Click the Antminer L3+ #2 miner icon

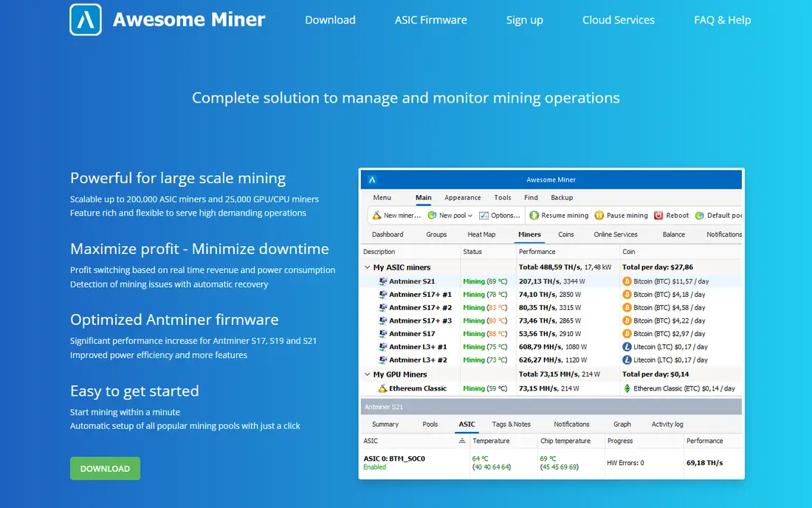click(x=382, y=360)
